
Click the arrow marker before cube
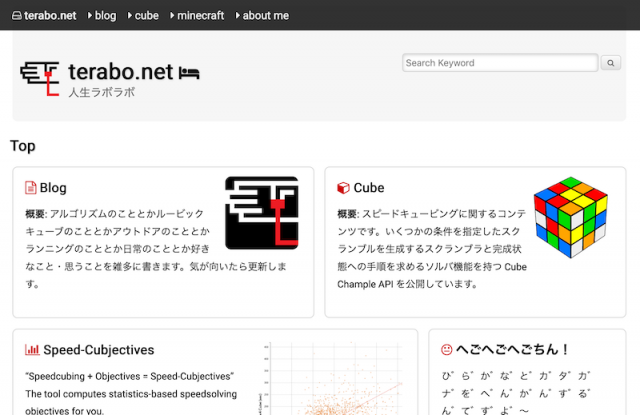click(130, 16)
